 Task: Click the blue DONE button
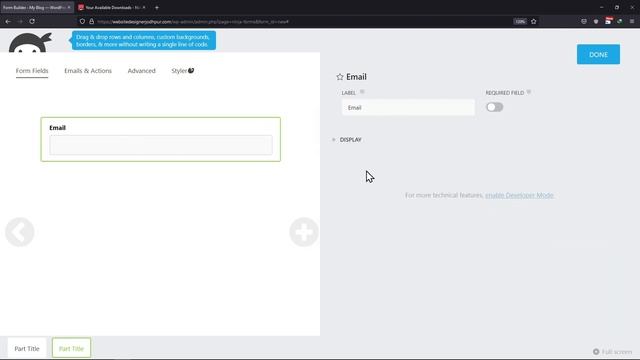coord(598,54)
